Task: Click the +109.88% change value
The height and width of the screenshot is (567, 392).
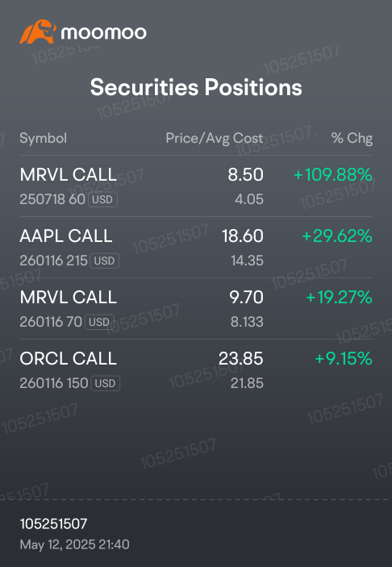Action: 332,175
